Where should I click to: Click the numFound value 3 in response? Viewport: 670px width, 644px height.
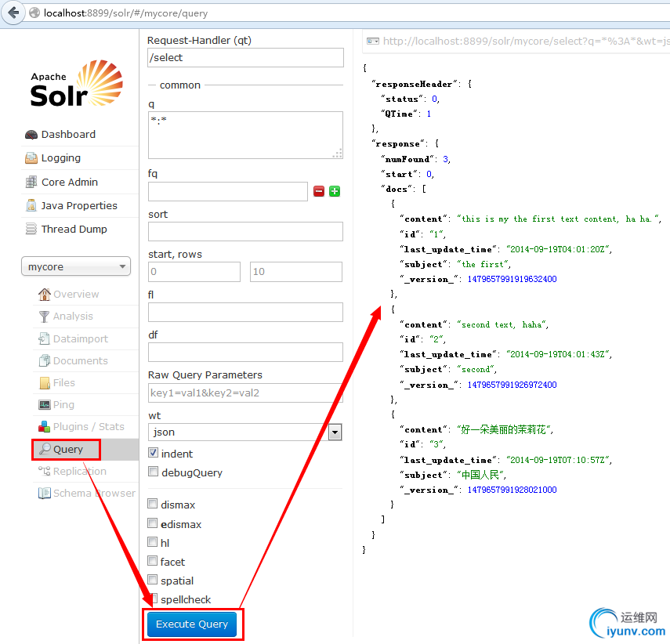pyautogui.click(x=446, y=159)
